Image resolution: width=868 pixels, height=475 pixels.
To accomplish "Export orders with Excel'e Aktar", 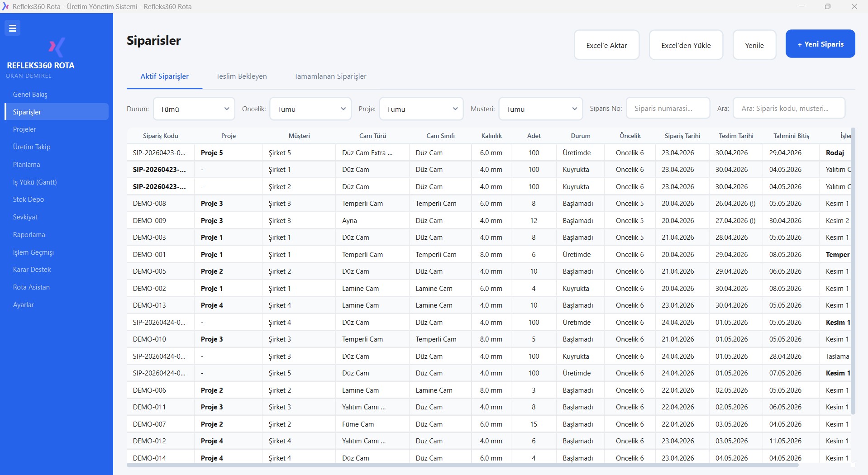I will (x=606, y=45).
